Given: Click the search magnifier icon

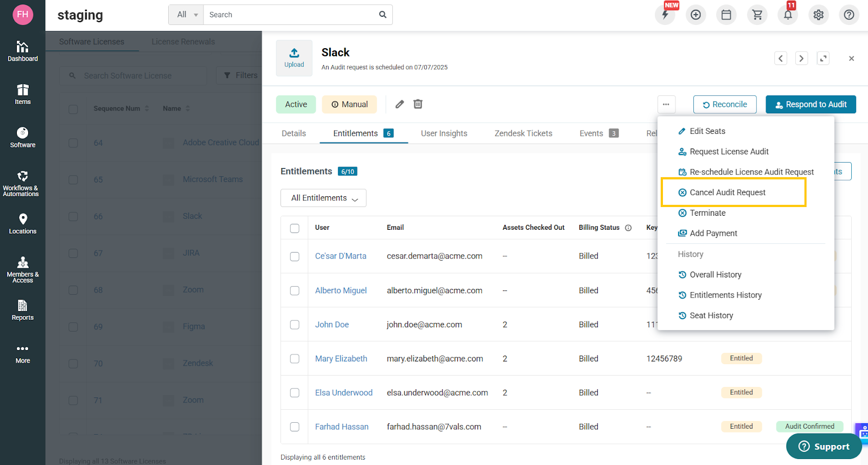Looking at the screenshot, I should click(x=382, y=15).
